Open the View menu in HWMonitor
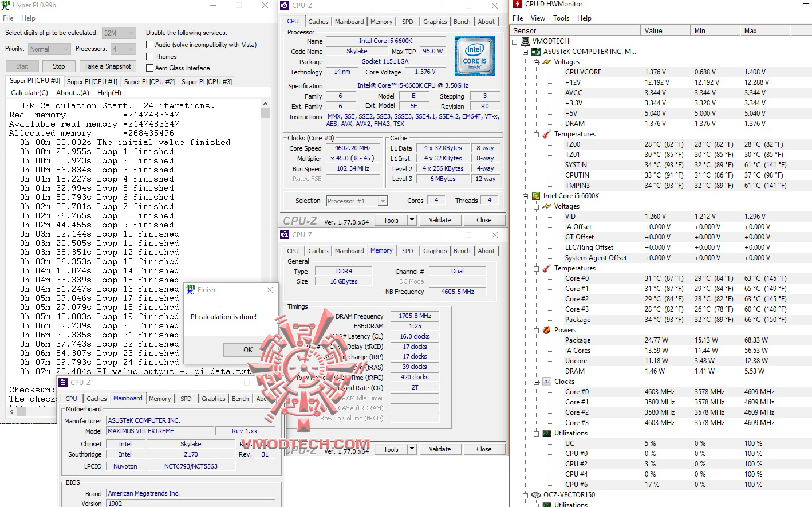Image resolution: width=812 pixels, height=507 pixels. click(x=537, y=18)
